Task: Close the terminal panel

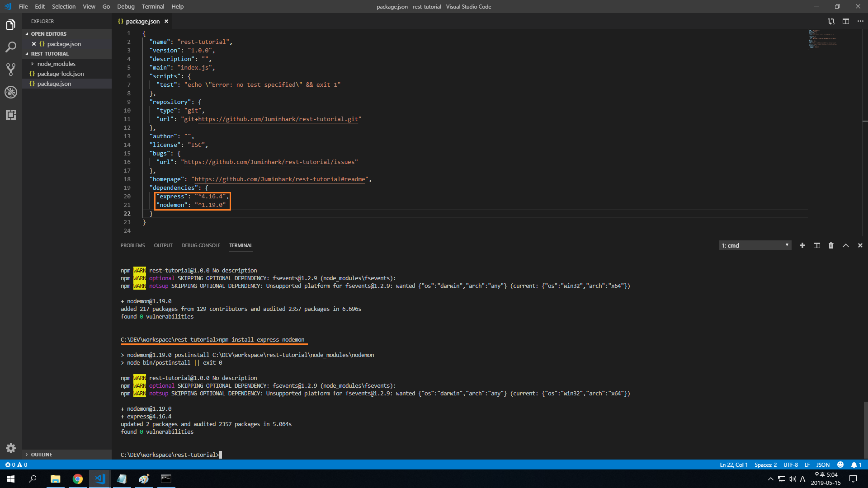Action: 860,245
